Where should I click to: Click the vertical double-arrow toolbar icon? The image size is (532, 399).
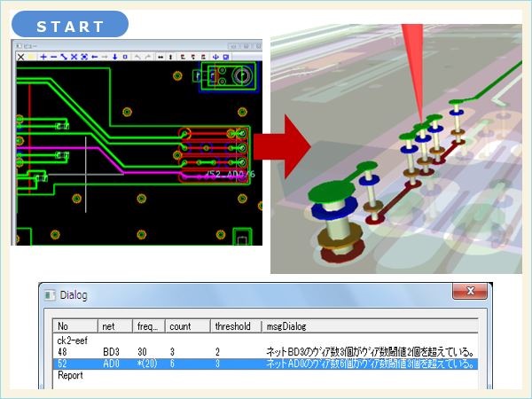click(169, 57)
